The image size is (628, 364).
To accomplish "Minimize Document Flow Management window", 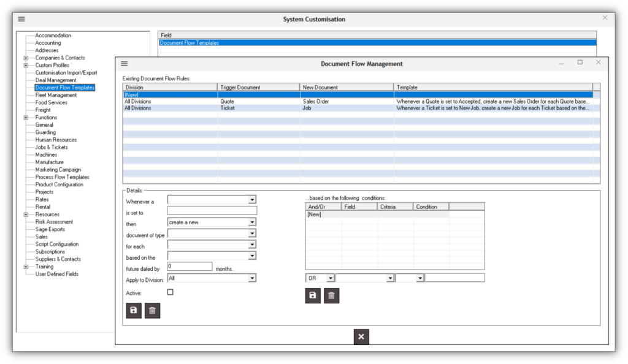I will [562, 63].
